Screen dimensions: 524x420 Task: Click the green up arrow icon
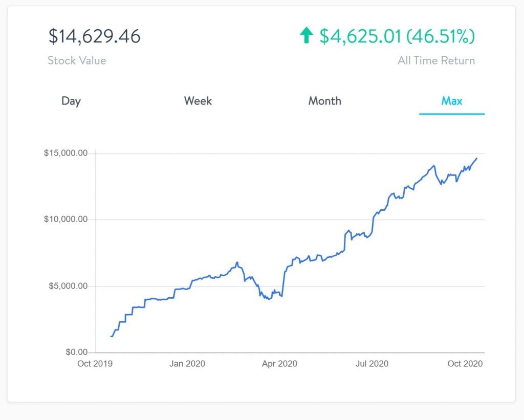click(x=306, y=36)
